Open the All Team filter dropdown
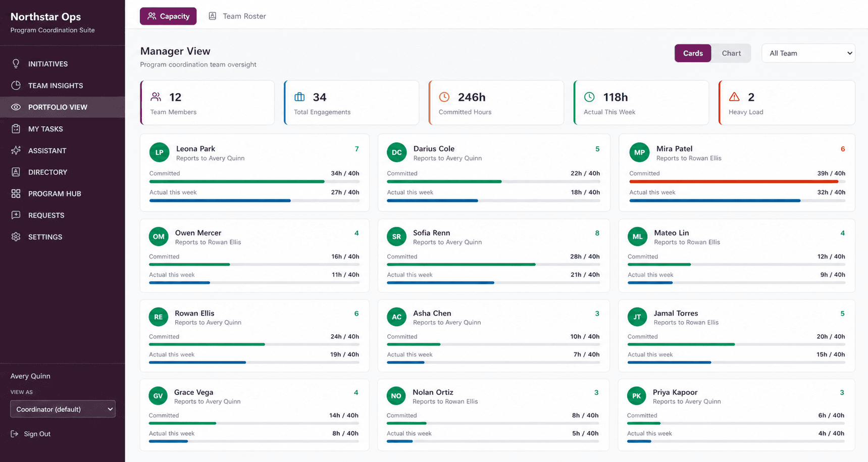 [808, 53]
